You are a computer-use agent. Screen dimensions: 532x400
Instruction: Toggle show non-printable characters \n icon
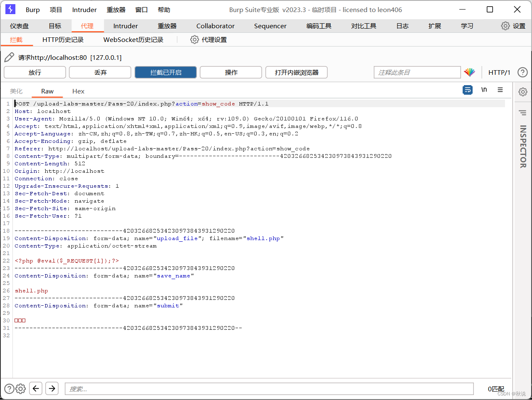point(484,90)
